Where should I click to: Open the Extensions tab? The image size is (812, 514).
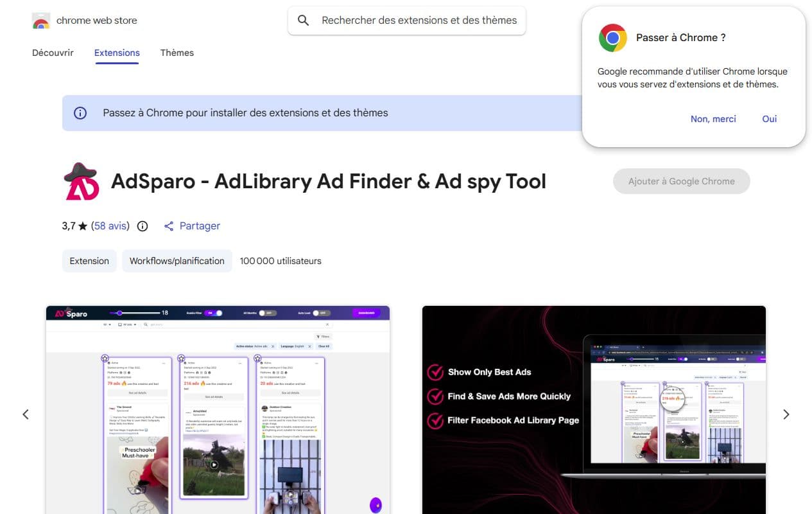point(117,53)
